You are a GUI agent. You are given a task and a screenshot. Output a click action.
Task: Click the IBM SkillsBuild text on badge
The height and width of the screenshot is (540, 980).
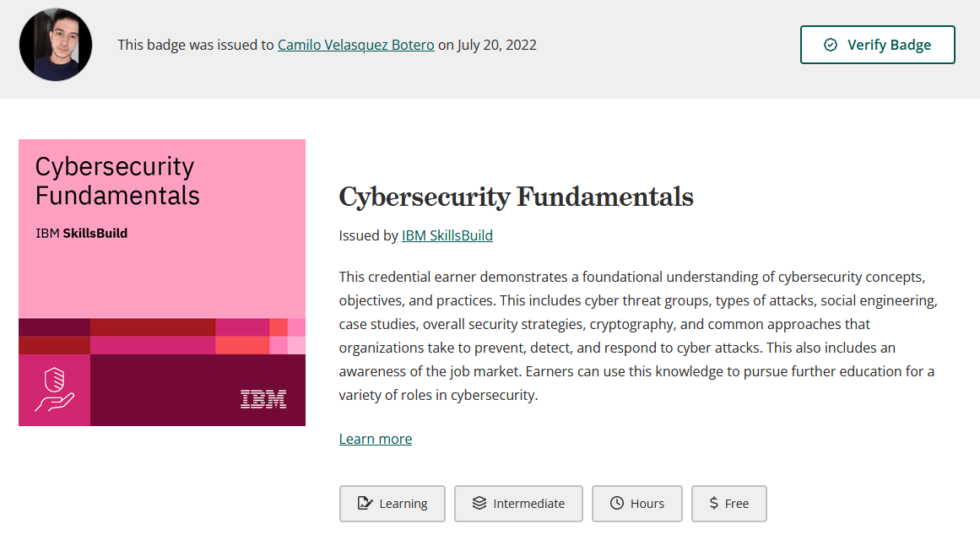[81, 233]
